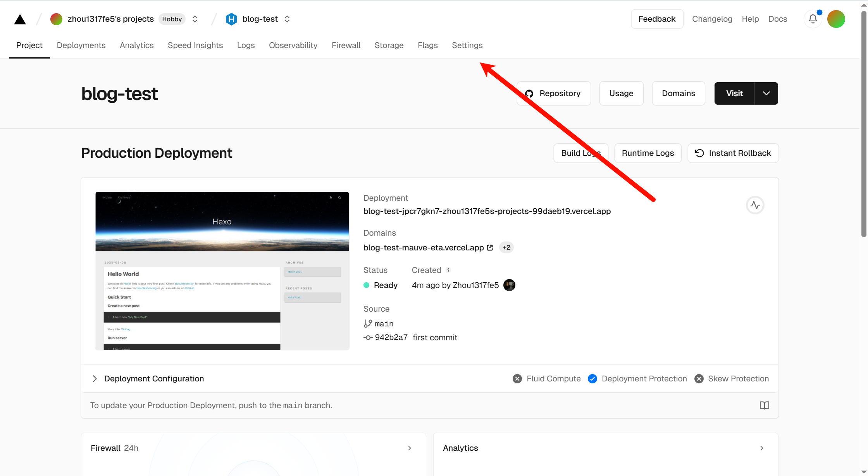
Task: Click the main branch link
Action: pos(384,324)
